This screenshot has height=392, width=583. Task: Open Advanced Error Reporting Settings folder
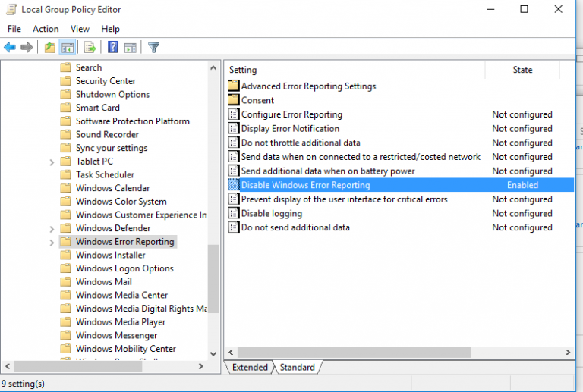coord(308,86)
